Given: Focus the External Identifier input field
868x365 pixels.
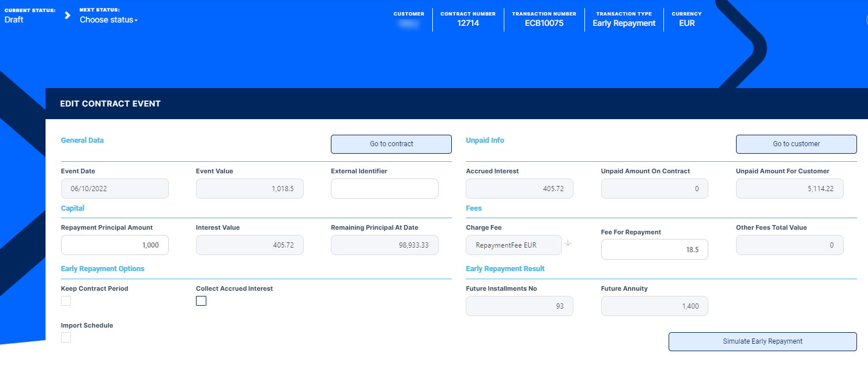Looking at the screenshot, I should tap(384, 188).
